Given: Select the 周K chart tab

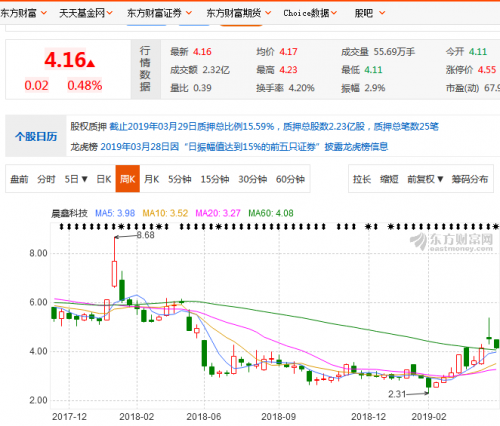Looking at the screenshot, I should coord(128,179).
